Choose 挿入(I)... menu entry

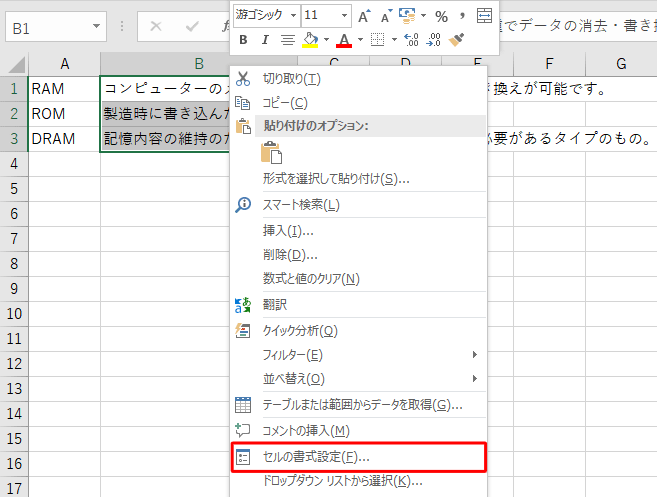point(359,231)
